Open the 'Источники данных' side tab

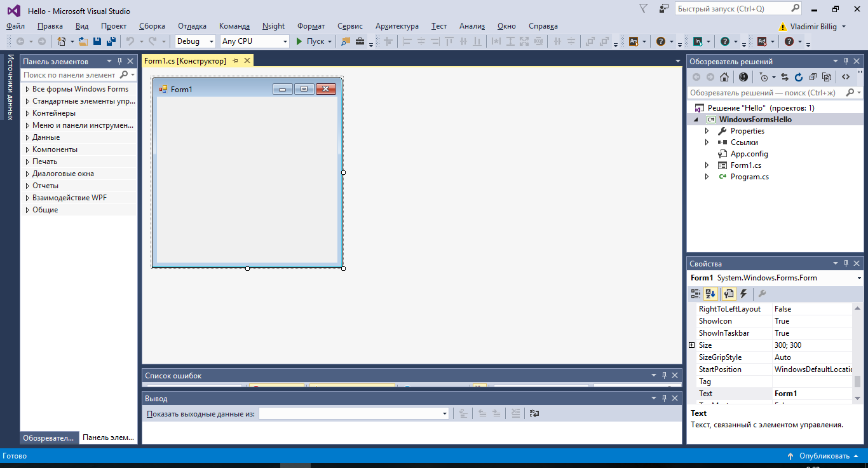pos(10,87)
